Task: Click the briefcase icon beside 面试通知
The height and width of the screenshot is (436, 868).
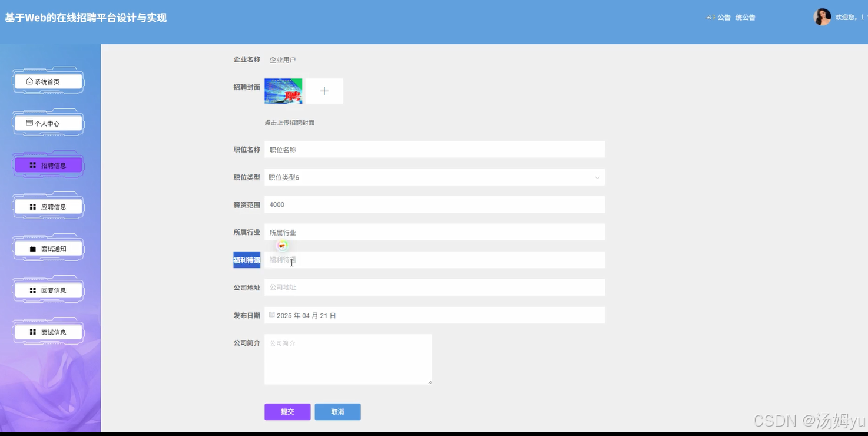Action: (33, 249)
